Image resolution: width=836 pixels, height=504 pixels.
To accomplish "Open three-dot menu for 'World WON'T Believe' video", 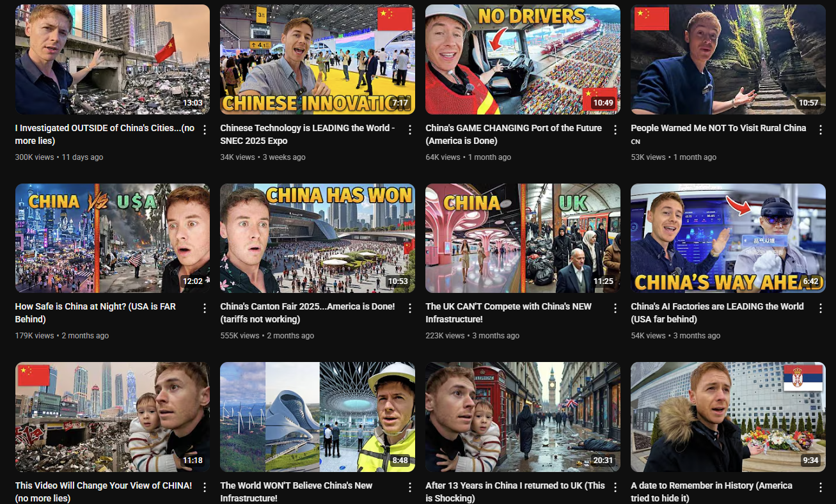I will point(410,487).
